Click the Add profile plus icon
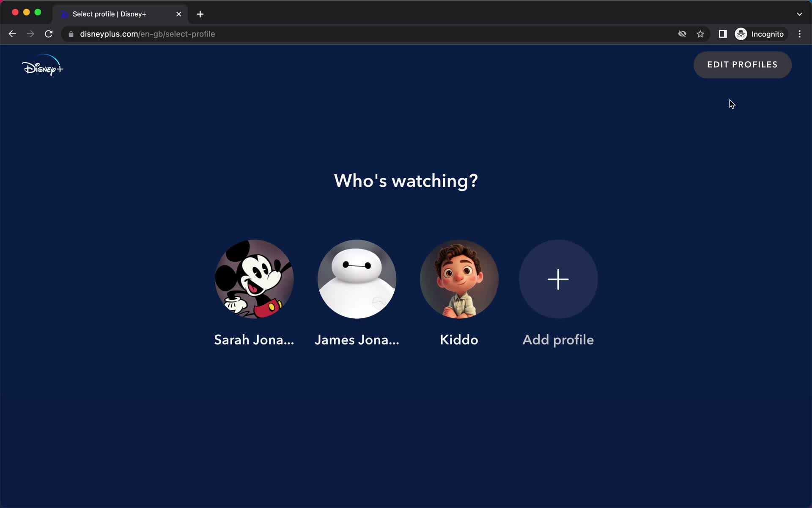Screen dimensions: 812x508 pyautogui.click(x=558, y=279)
